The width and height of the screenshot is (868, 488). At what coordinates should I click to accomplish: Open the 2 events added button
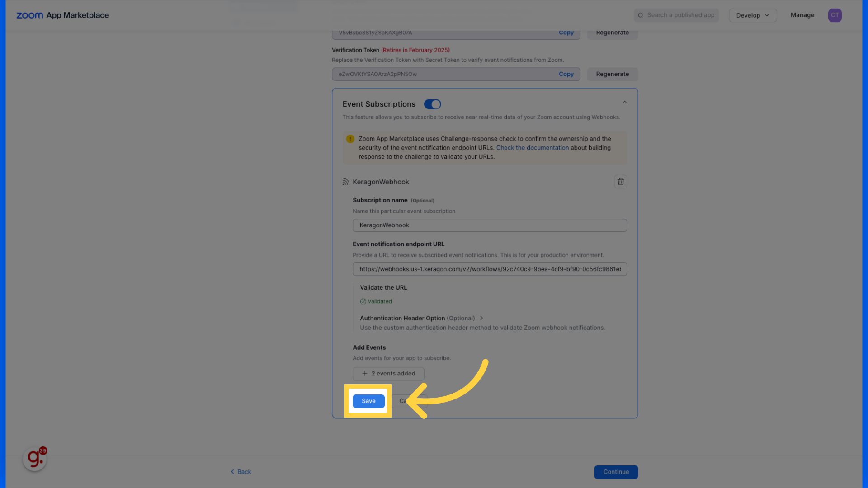[388, 374]
